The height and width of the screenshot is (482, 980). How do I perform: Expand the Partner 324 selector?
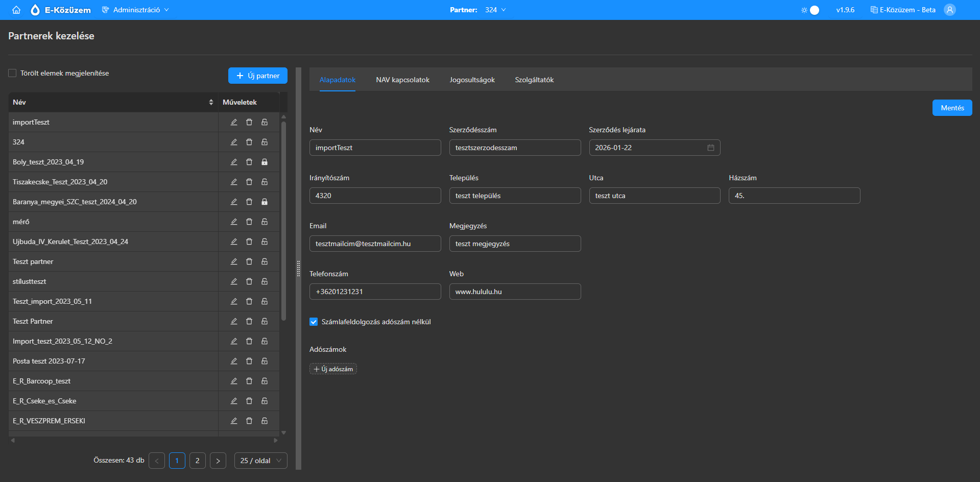click(495, 10)
